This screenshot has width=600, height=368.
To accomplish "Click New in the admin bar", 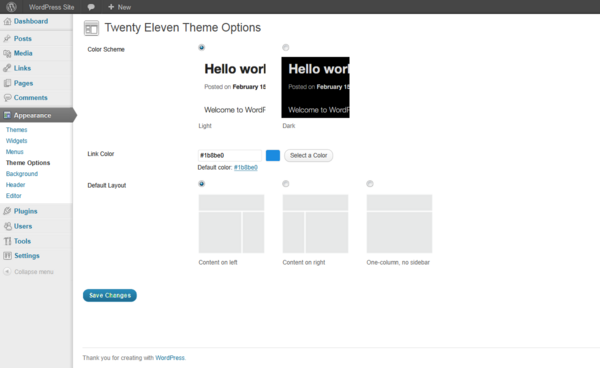I will [124, 7].
